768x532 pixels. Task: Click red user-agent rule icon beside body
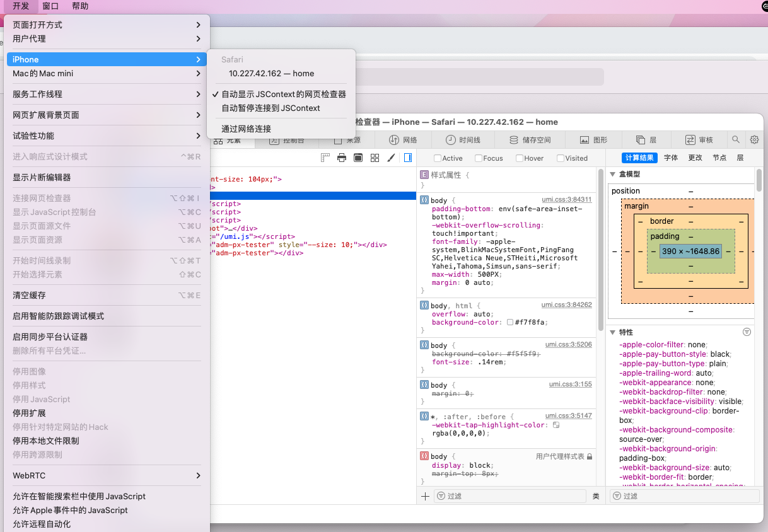click(x=424, y=456)
